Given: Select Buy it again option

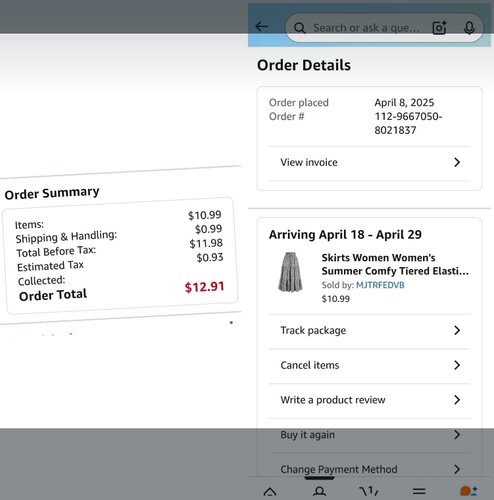Looking at the screenshot, I should pos(369,435).
